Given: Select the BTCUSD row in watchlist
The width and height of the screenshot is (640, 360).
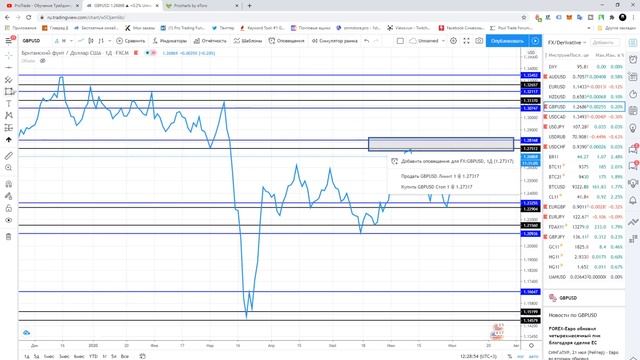Looking at the screenshot, I should coord(584,187).
